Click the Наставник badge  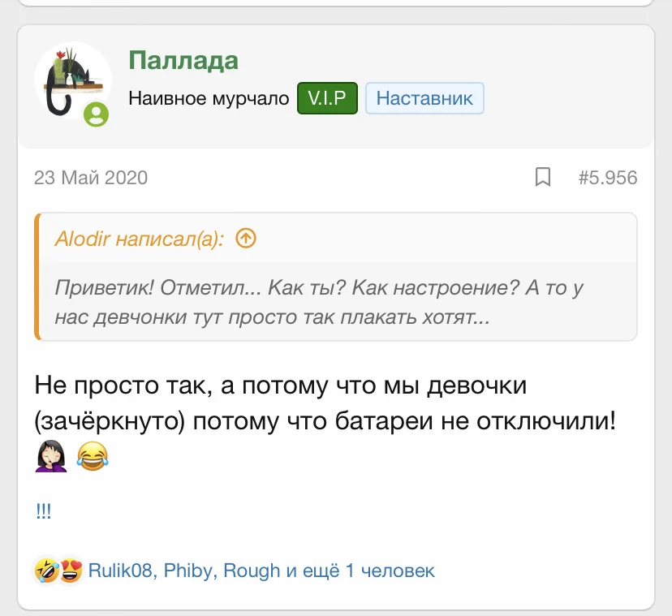pyautogui.click(x=424, y=99)
